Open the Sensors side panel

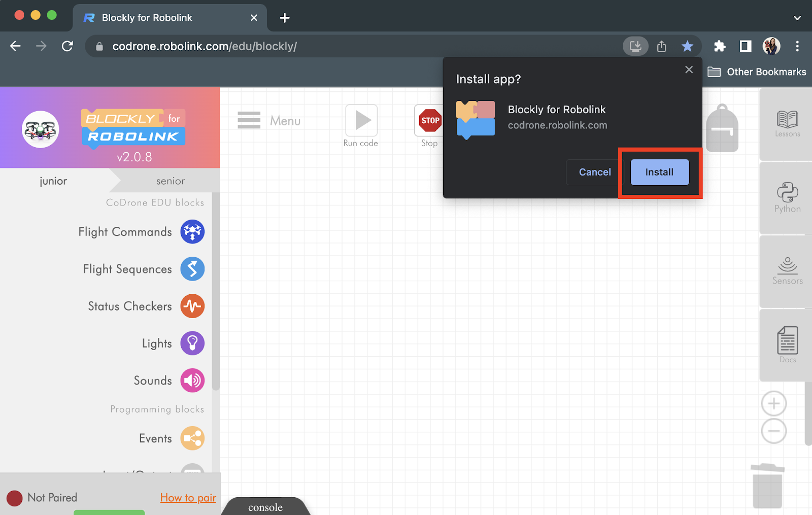(x=787, y=271)
